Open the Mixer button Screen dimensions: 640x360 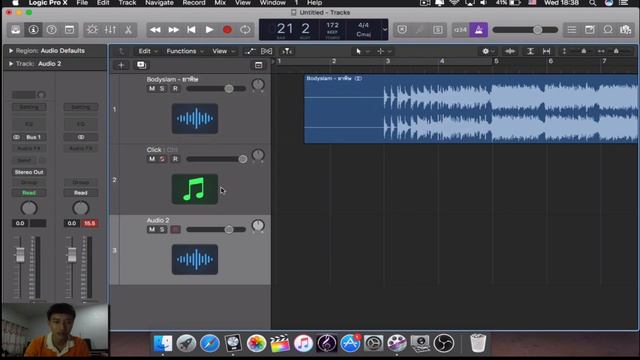(110, 30)
